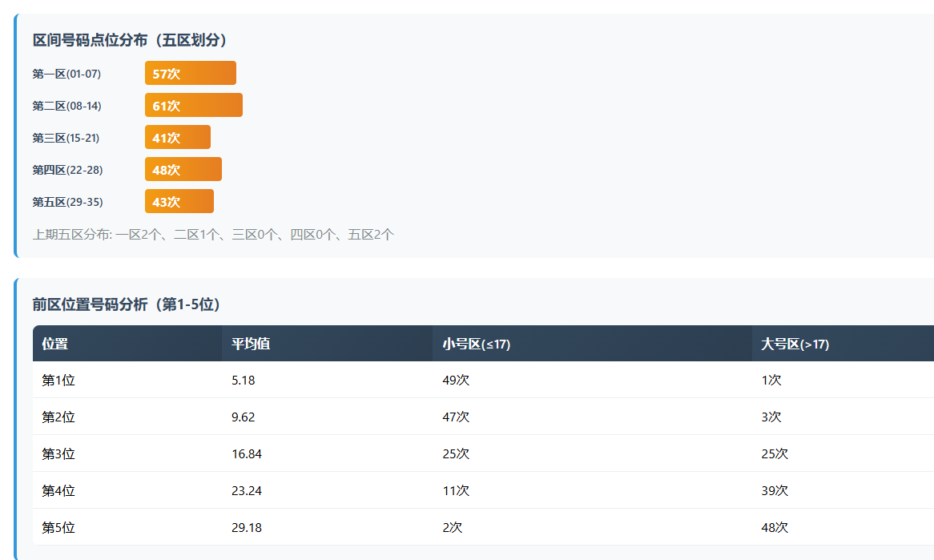
Task: Click the 41次 orange bar
Action: tap(178, 138)
